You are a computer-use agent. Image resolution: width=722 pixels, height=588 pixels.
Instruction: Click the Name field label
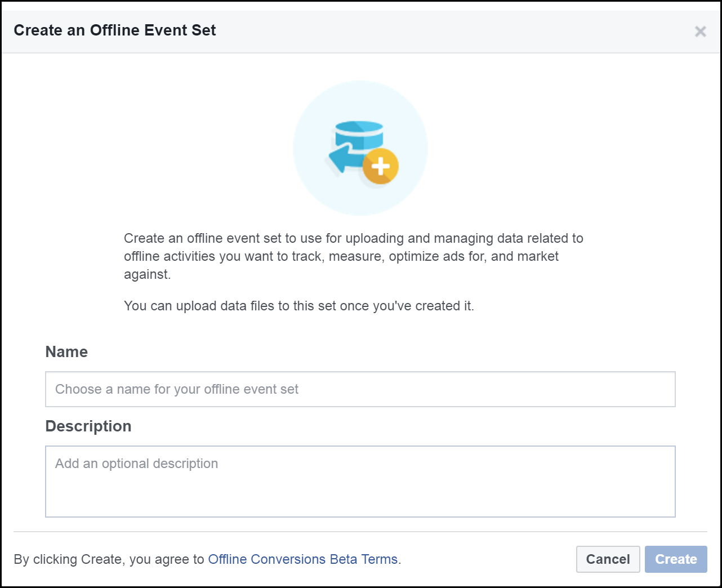[66, 351]
